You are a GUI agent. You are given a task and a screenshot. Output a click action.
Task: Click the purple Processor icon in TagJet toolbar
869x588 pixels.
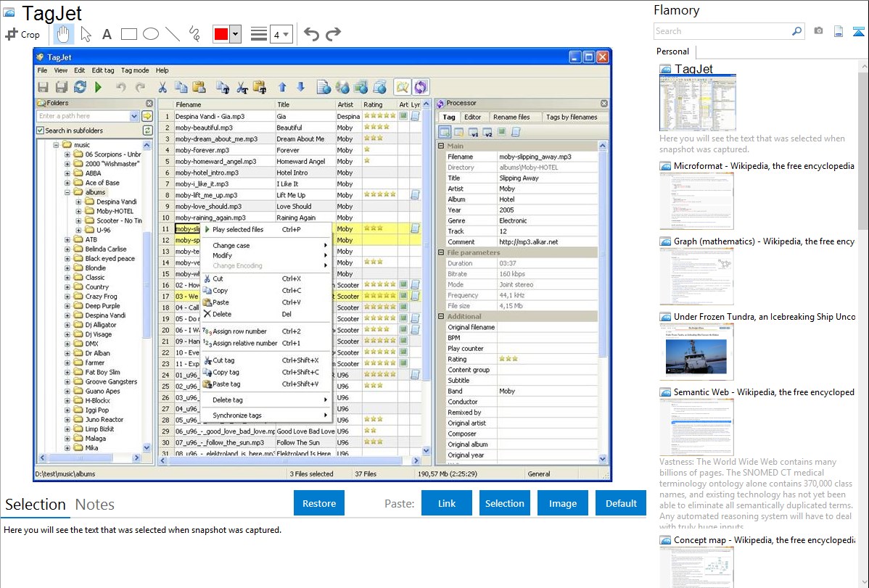click(420, 87)
